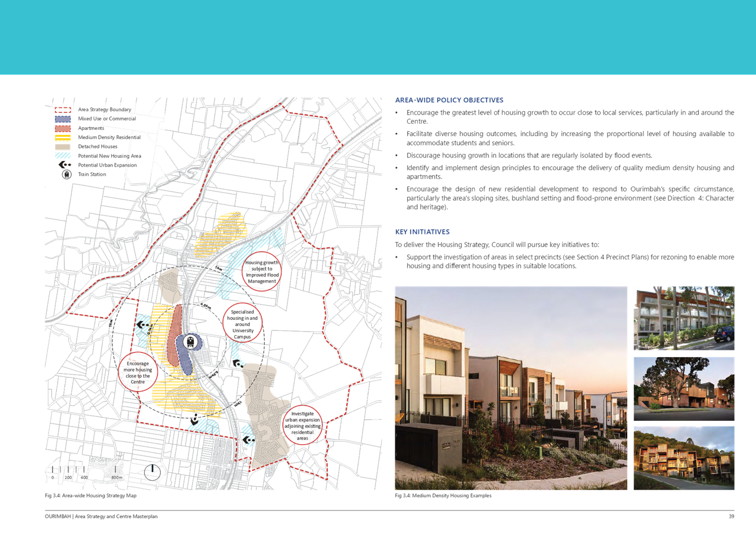
Task: Click the Potential New Housing Area hatched swatch
Action: coord(63,156)
